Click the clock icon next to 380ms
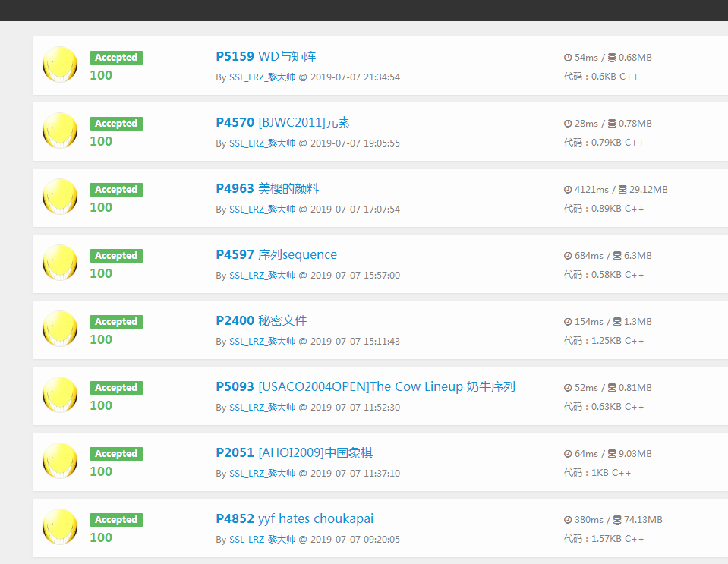This screenshot has width=728, height=564. (x=568, y=520)
